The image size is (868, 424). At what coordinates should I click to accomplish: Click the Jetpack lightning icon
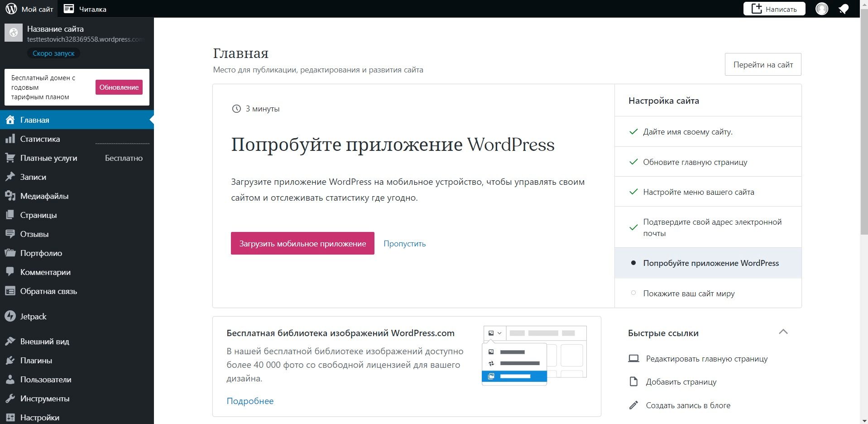pos(10,316)
